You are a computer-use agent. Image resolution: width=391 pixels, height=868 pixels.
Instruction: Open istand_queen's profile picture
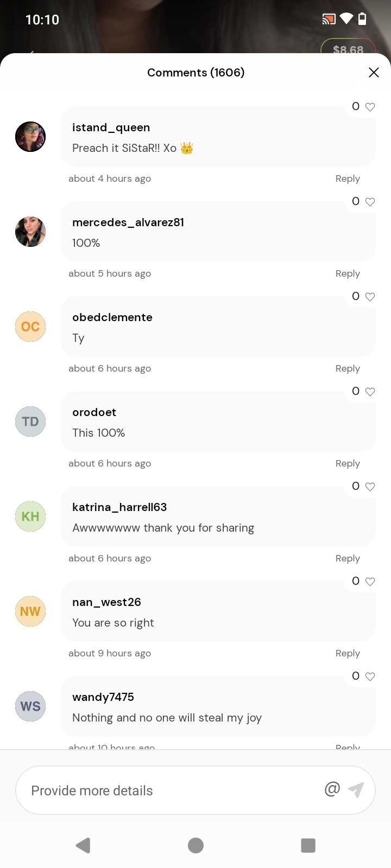(30, 137)
